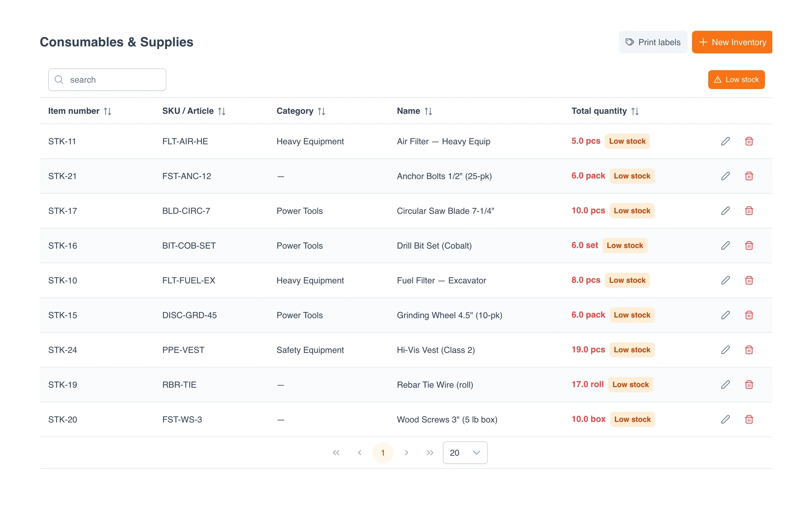Image resolution: width=812 pixels, height=510 pixels.
Task: Go to the previous page
Action: tap(360, 452)
